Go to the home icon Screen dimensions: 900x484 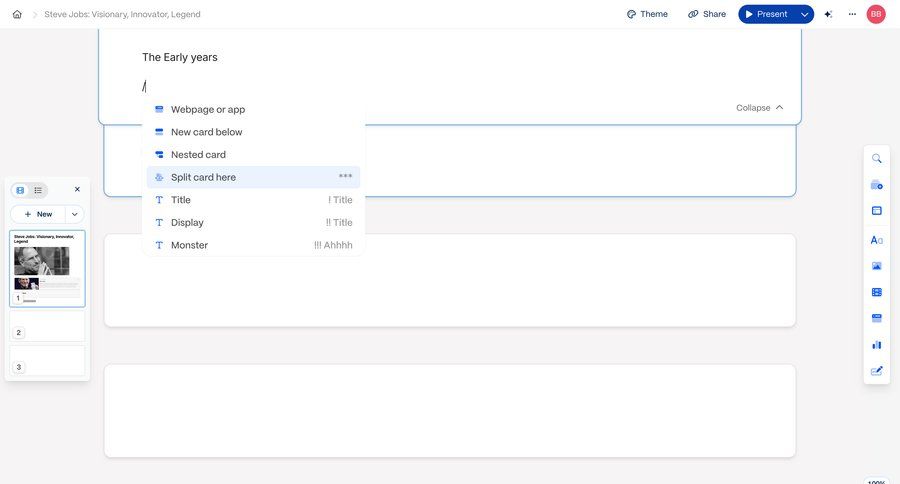pos(17,14)
